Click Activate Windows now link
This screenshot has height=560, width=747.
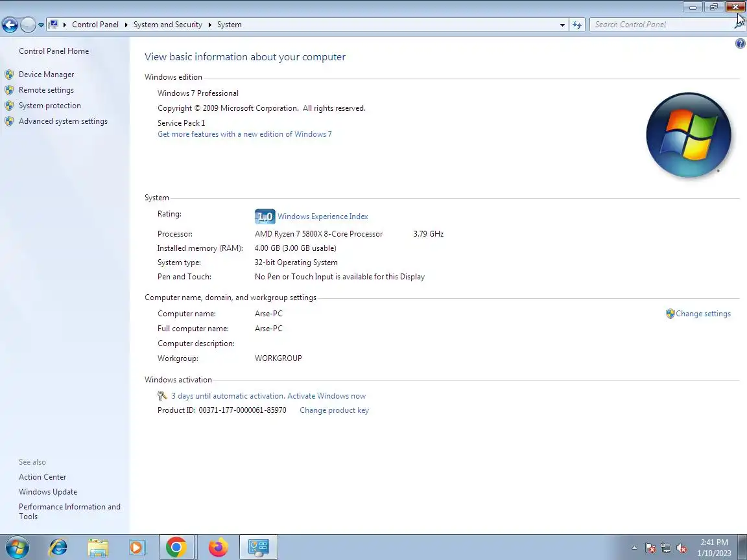pos(326,396)
